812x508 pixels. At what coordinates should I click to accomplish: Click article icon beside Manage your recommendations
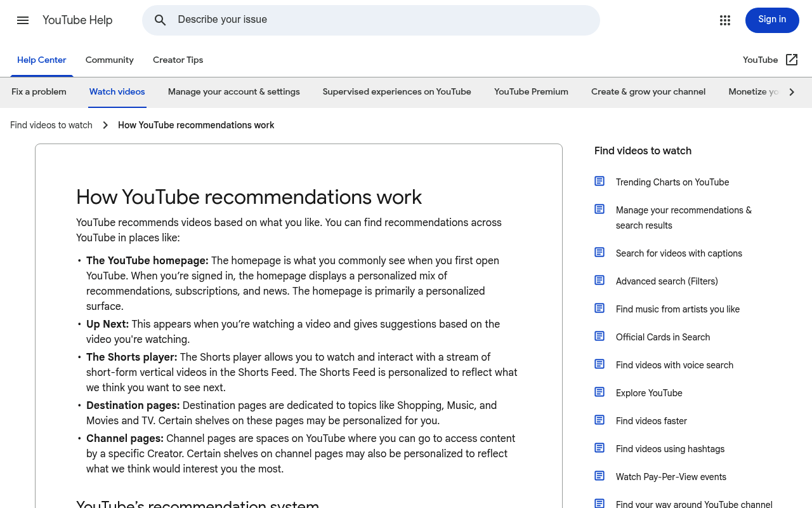[599, 209]
